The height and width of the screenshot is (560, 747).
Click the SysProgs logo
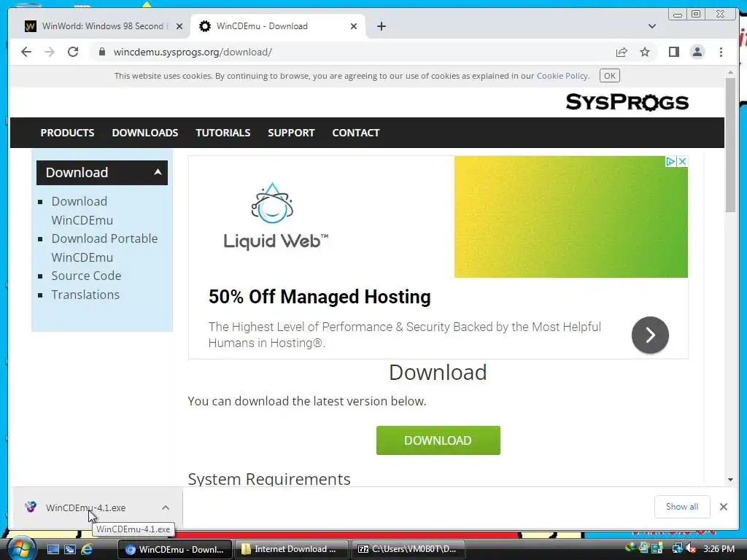pos(627,102)
